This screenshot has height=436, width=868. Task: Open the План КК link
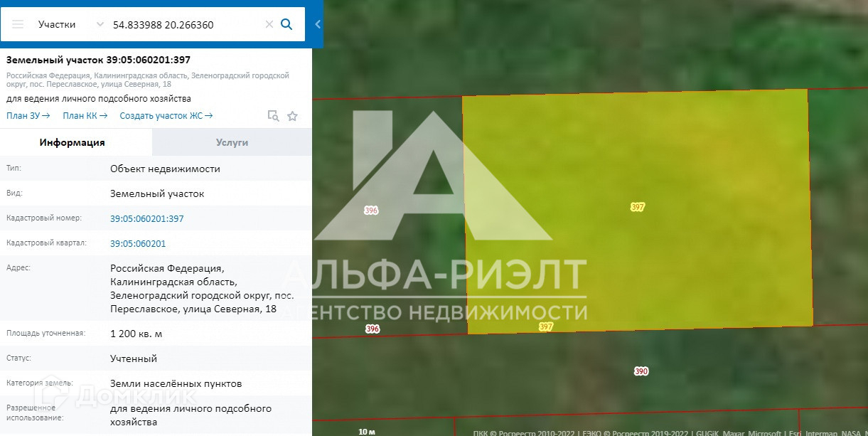[x=85, y=116]
